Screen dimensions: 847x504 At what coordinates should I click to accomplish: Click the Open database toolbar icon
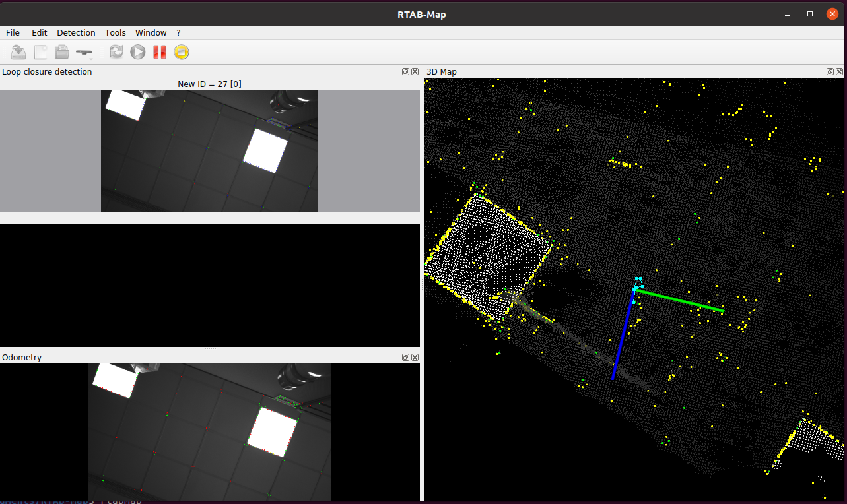18,52
